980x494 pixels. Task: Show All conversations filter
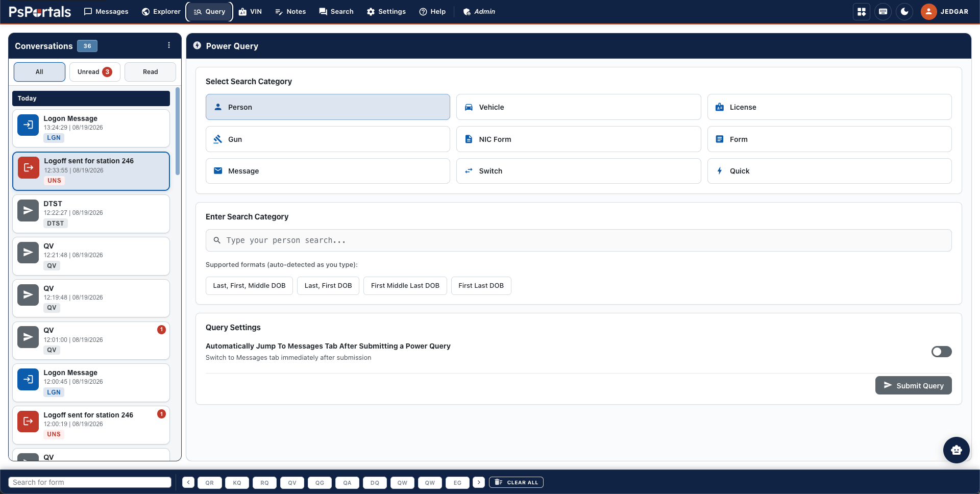[39, 72]
